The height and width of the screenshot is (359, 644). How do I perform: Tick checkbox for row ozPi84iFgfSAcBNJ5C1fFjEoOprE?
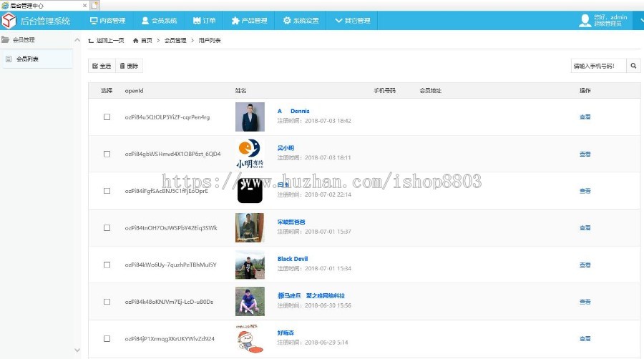coord(107,191)
